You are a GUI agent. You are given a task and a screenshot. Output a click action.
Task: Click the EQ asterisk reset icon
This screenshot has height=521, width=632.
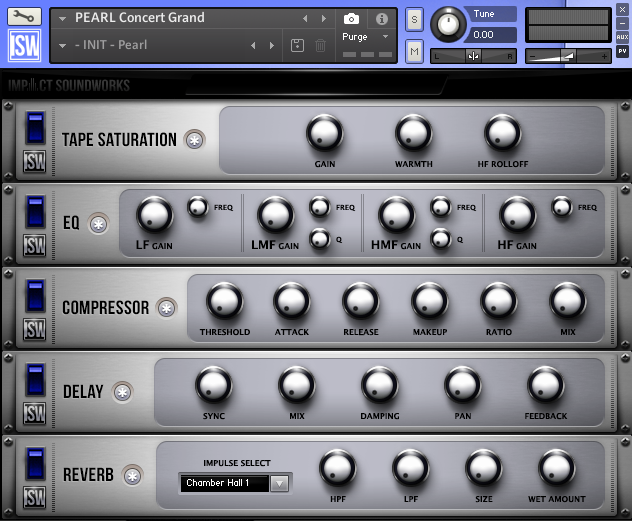[x=99, y=224]
